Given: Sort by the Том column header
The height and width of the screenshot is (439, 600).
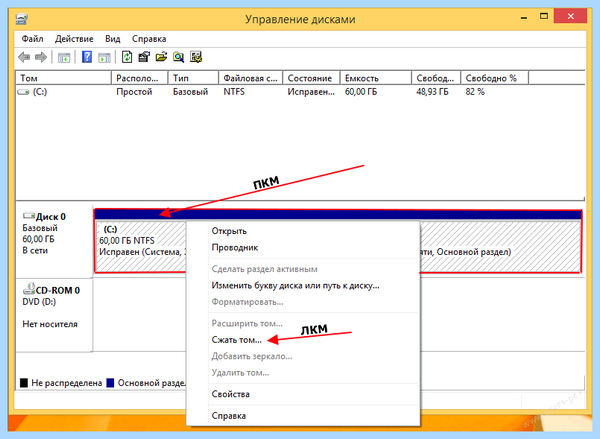Looking at the screenshot, I should [64, 78].
